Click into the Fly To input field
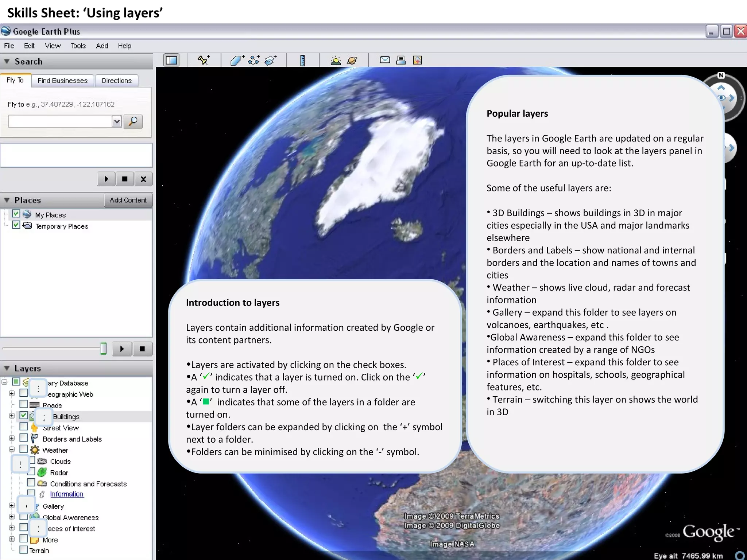The image size is (747, 560). pos(60,121)
